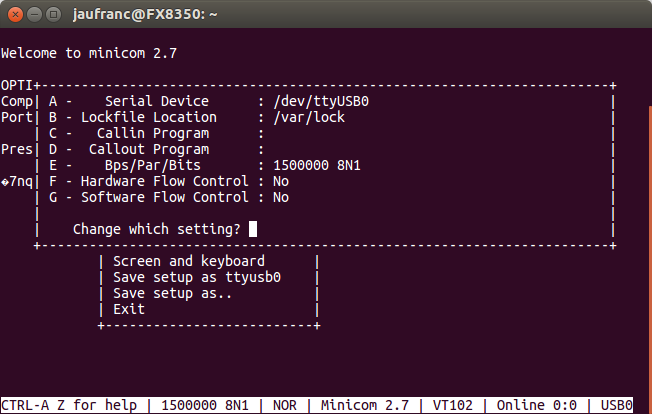Viewport: 652px width, 414px height.
Task: Select the Callin Program setting
Action: pos(156,133)
